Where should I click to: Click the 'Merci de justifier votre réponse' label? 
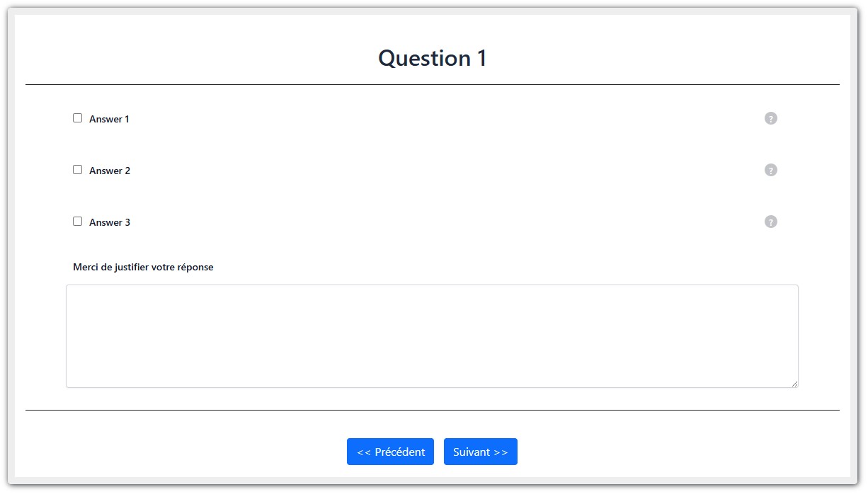tap(143, 268)
